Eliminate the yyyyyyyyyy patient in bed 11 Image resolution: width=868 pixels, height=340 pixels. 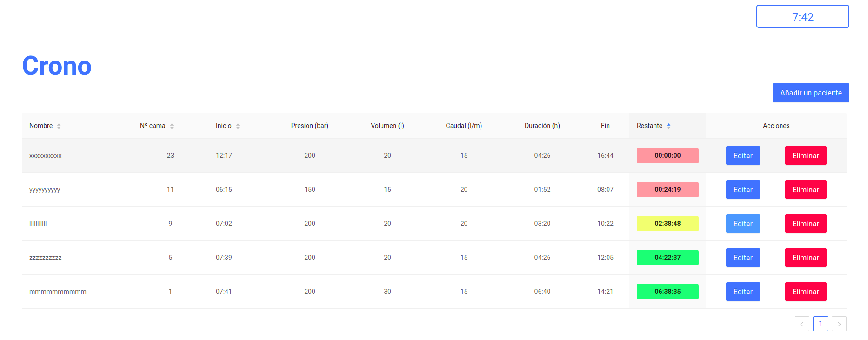pyautogui.click(x=806, y=190)
